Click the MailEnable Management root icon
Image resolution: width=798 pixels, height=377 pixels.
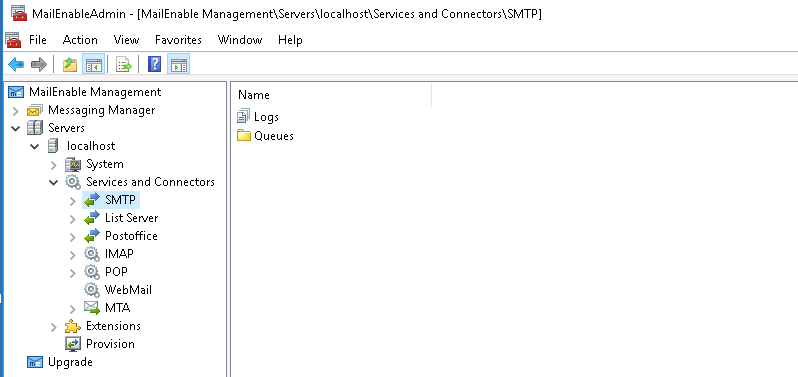click(x=16, y=92)
